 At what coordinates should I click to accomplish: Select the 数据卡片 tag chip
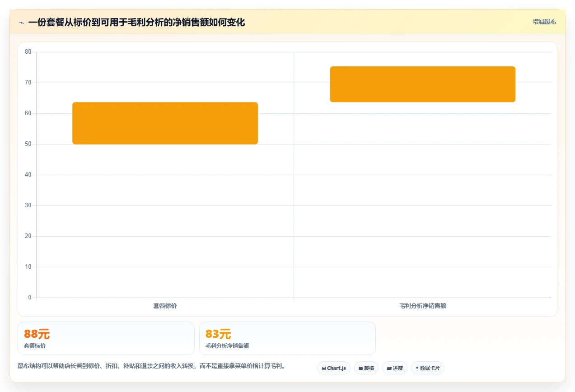427,368
